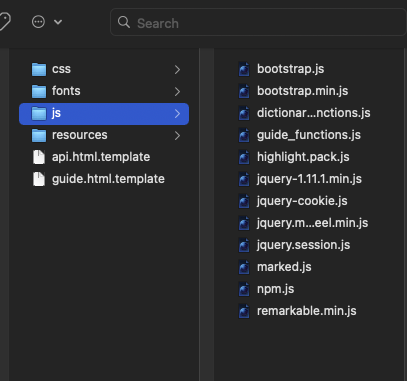
Task: Select highlight.pack.js file icon
Action: [244, 157]
